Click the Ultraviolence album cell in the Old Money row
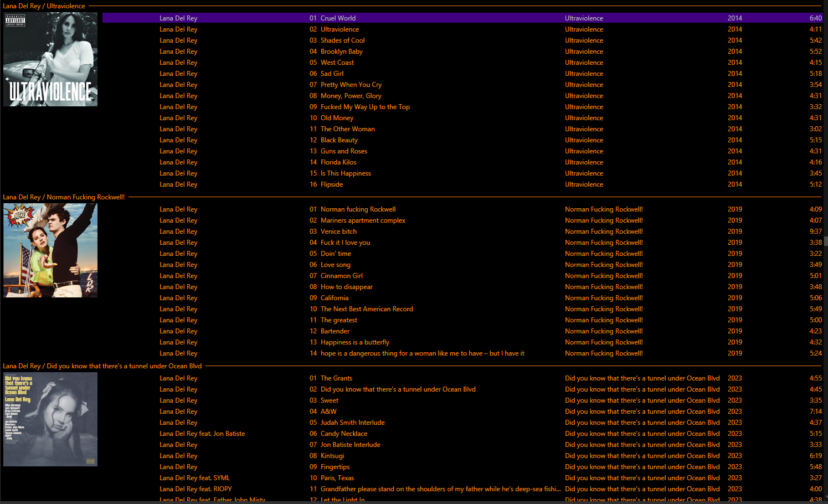Screen dimensions: 828x504 coord(584,118)
